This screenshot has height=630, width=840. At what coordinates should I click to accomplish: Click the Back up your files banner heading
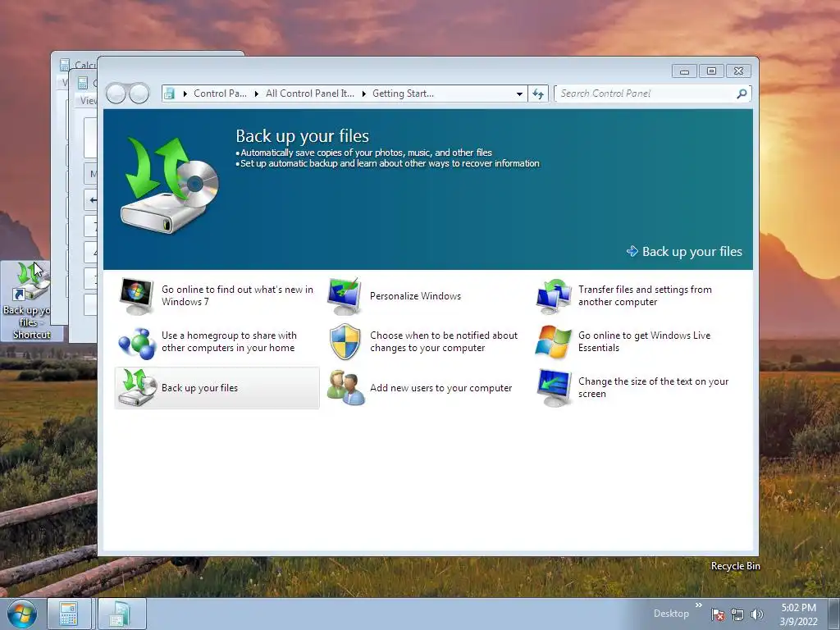tap(302, 136)
